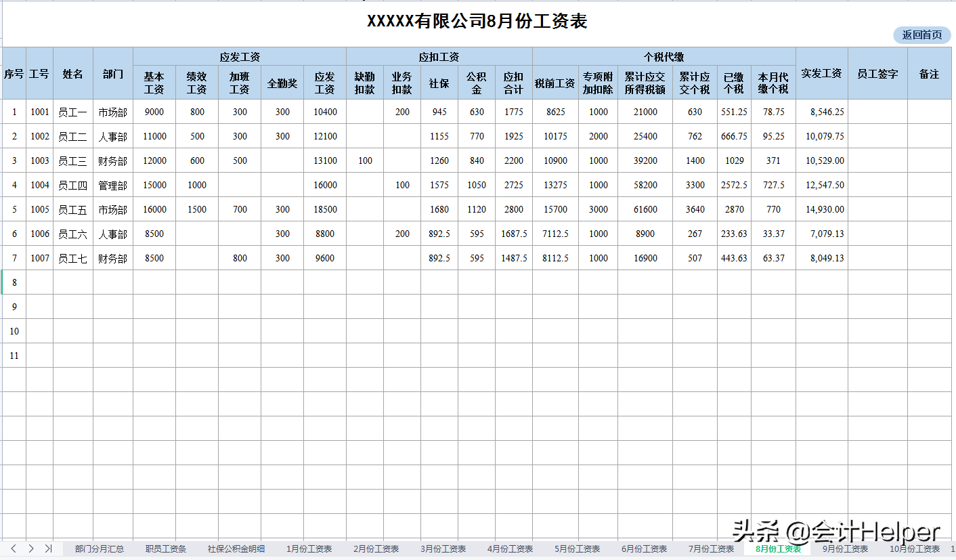The width and height of the screenshot is (956, 560).
Task: Select the 员工六 name cell
Action: click(73, 234)
